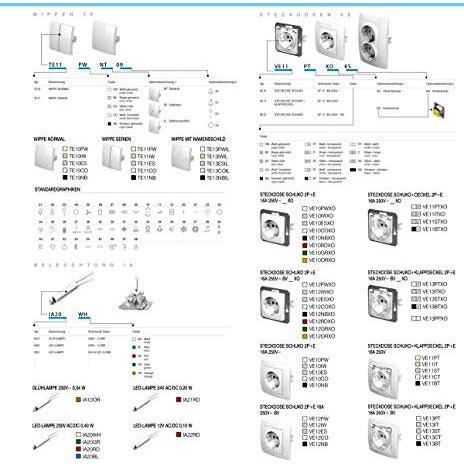464x464 pixels.
Task: Click the GLÜHLAMPE 230V heading
Action: point(59,388)
